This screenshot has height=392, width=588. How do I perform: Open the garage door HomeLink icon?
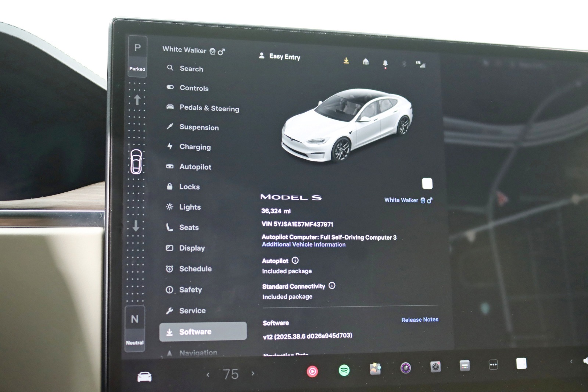366,61
